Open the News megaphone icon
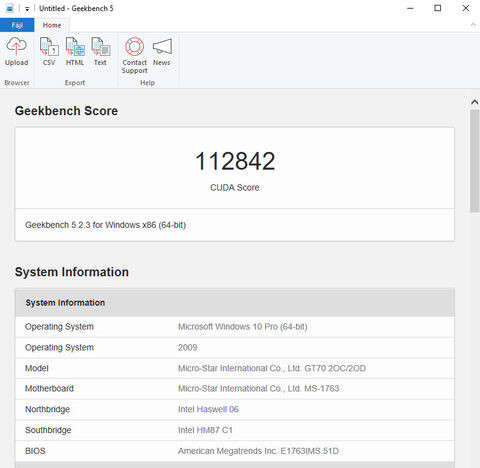This screenshot has height=468, width=480. 162,52
